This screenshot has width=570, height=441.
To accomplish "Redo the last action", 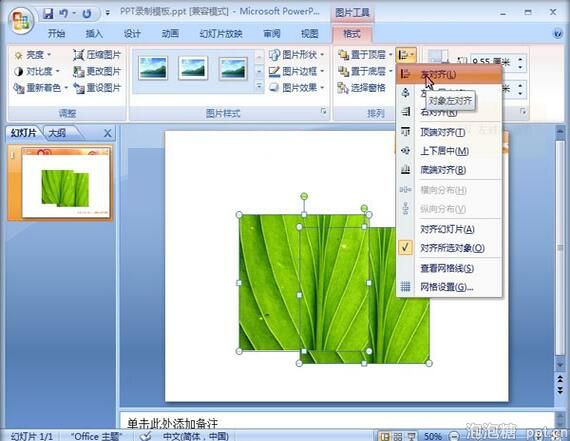I will [x=87, y=14].
